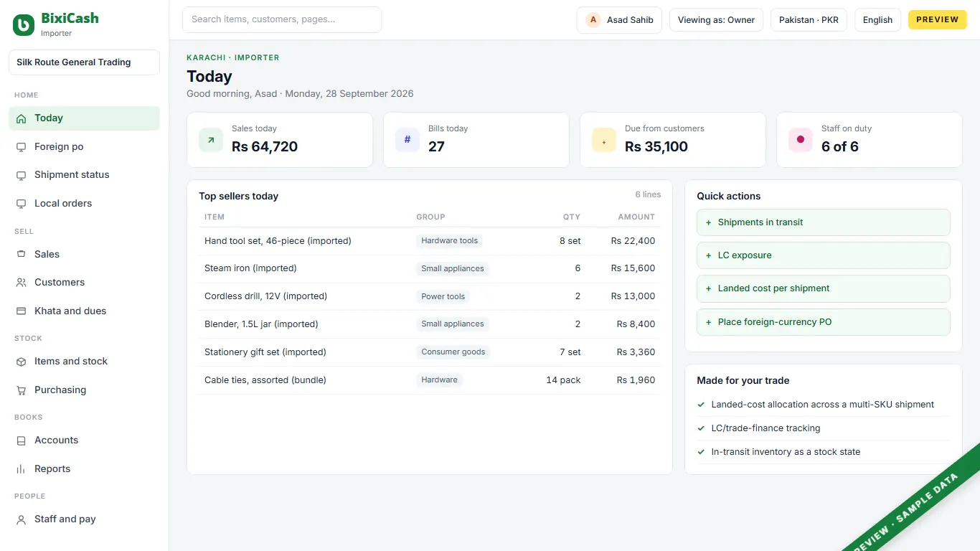Click the Staff and pay person icon
This screenshot has width=980, height=551.
pyautogui.click(x=21, y=519)
